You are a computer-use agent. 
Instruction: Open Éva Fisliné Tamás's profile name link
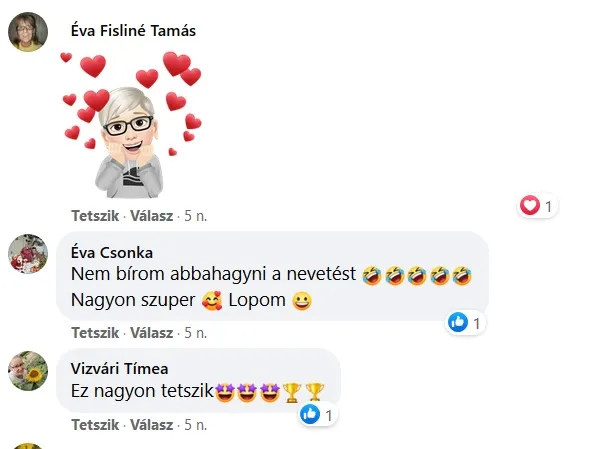[133, 30]
